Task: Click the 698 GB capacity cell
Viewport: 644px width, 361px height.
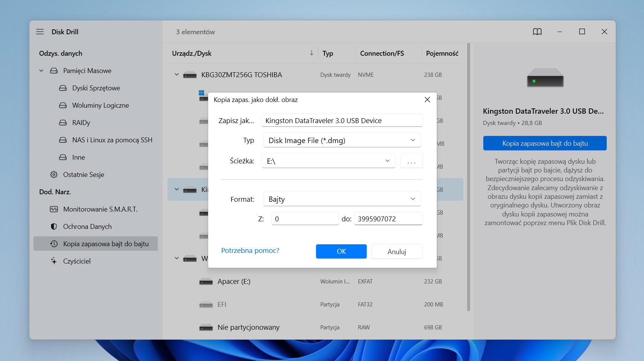Action: 433,327
